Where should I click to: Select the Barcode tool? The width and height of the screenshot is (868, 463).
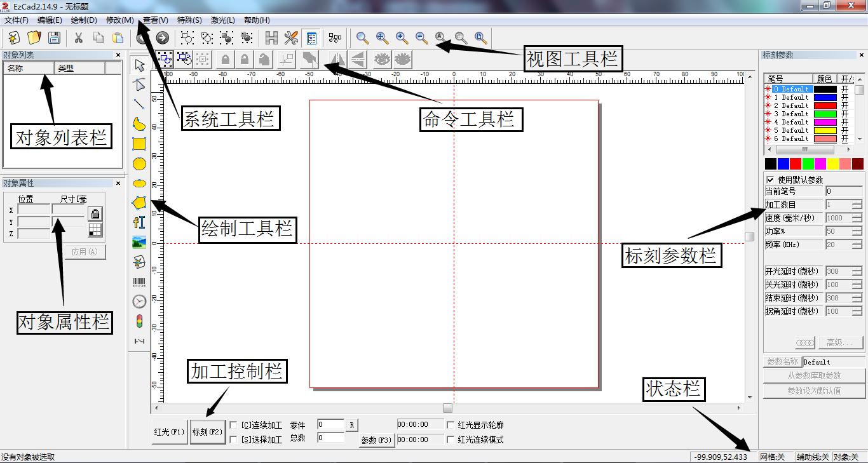139,281
